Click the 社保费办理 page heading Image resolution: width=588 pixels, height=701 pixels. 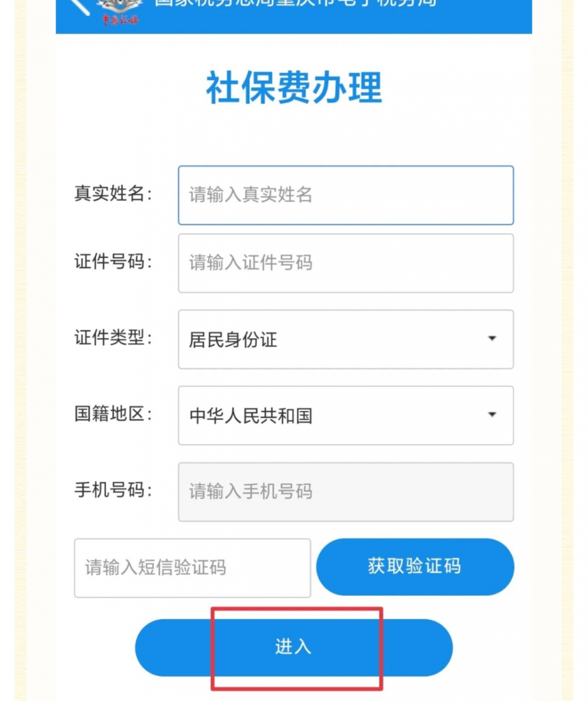294,88
